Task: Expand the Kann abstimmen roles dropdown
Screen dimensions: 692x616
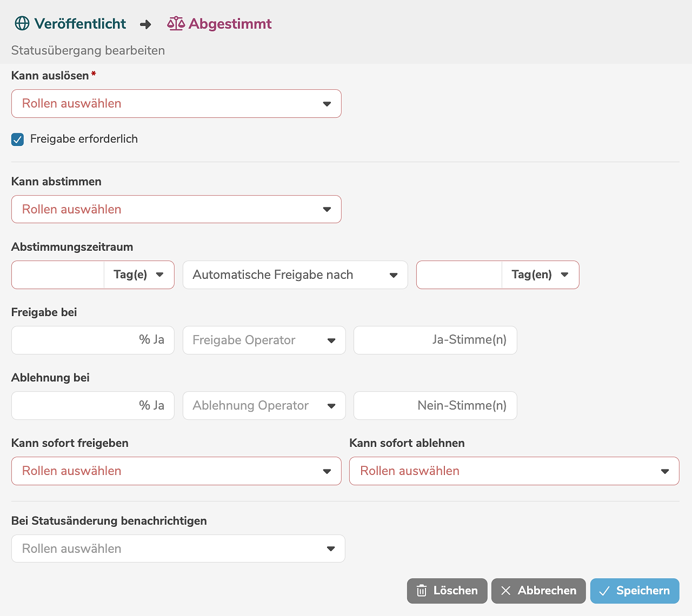Action: 176,210
